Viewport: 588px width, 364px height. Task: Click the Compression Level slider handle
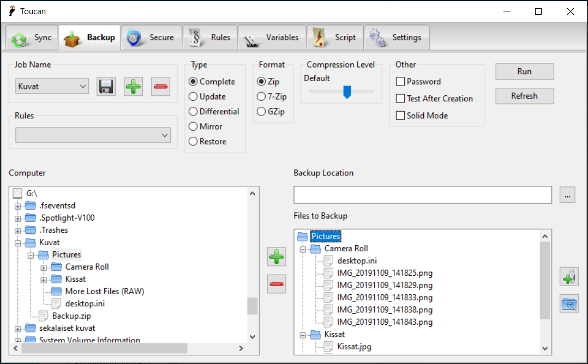click(346, 92)
